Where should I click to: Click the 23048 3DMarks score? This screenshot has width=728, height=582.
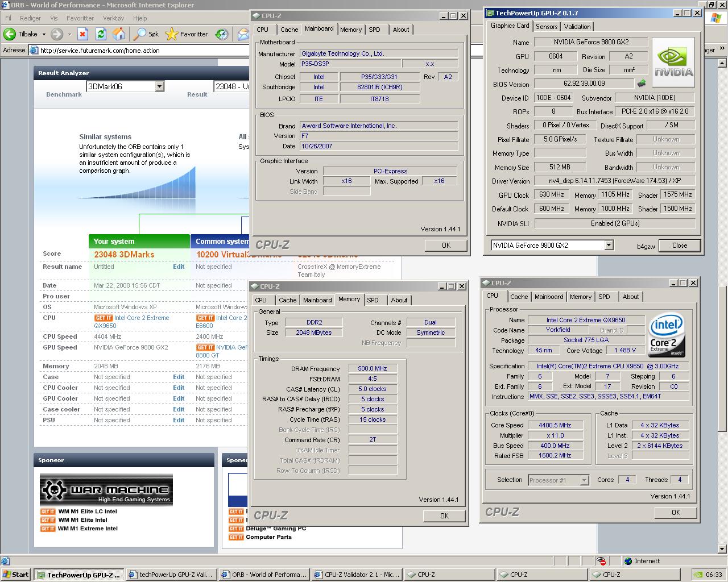tap(124, 255)
